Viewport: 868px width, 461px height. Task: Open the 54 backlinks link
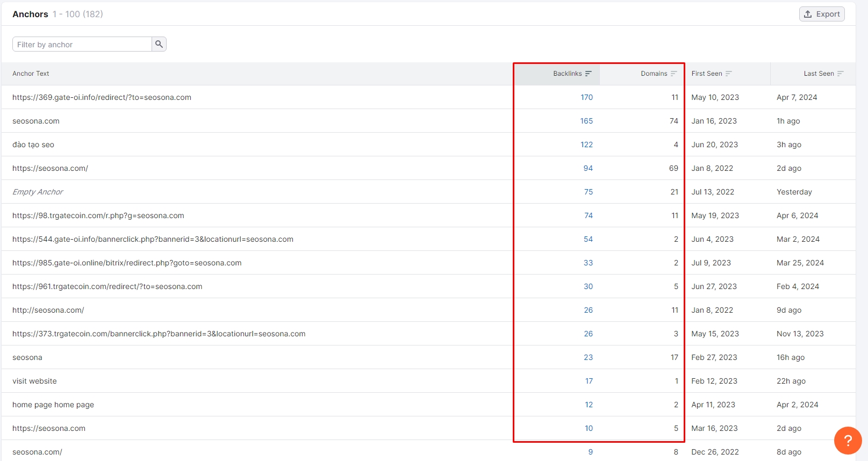[588, 239]
